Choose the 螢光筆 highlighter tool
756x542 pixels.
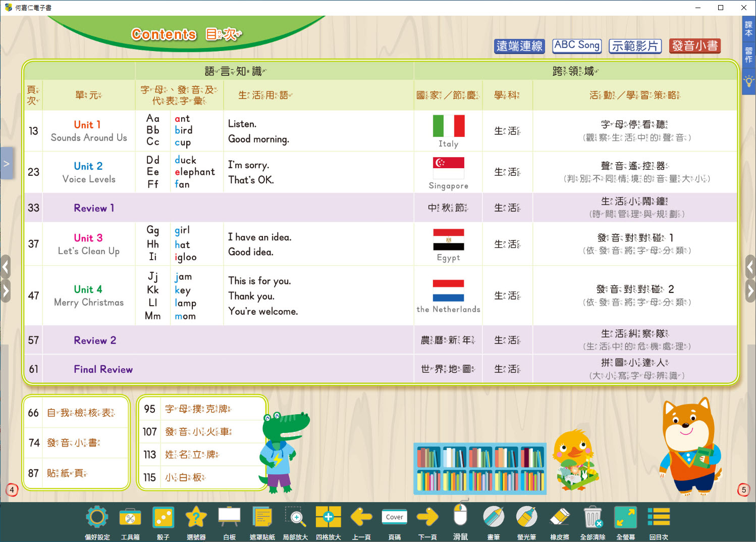[x=526, y=517]
